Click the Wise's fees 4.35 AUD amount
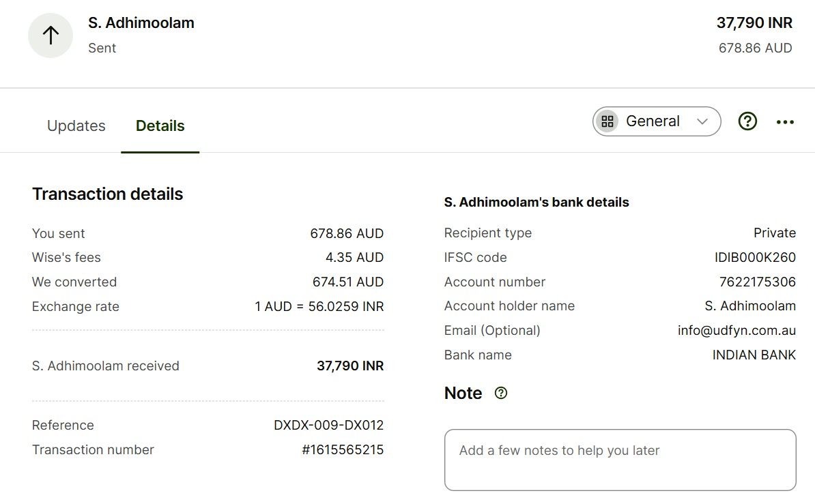Image resolution: width=815 pixels, height=504 pixels. [x=354, y=257]
